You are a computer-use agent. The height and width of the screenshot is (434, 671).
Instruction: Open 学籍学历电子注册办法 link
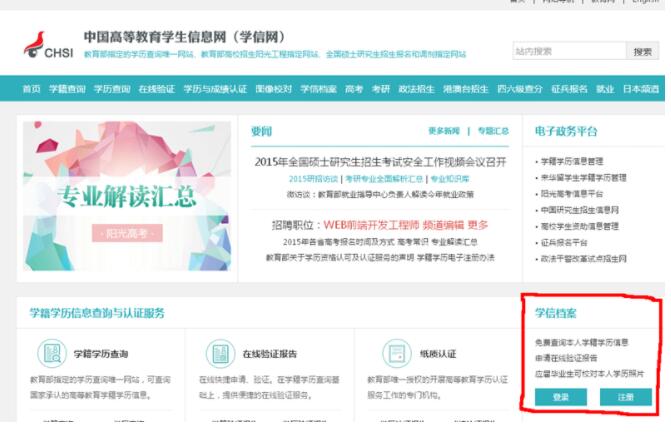456,258
